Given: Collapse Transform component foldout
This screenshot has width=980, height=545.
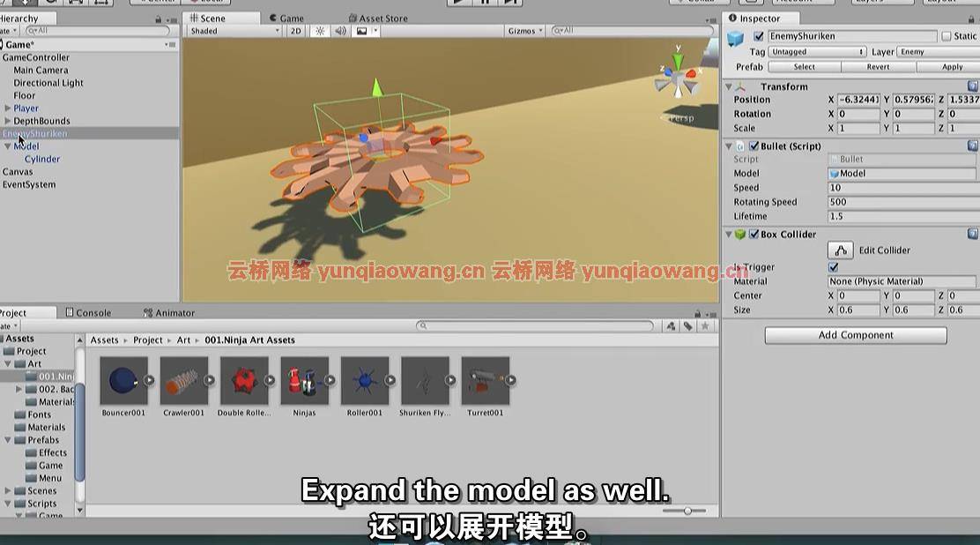Looking at the screenshot, I should click(x=729, y=86).
